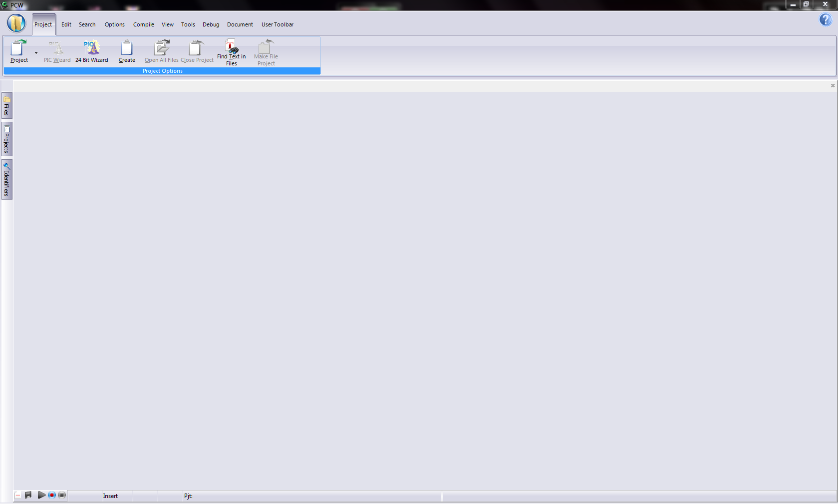Restore down the PCW window
This screenshot has width=838, height=504.
pos(806,4)
